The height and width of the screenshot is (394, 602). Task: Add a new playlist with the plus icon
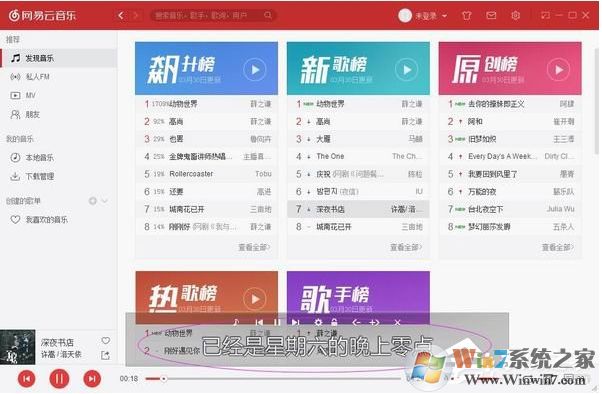point(93,200)
